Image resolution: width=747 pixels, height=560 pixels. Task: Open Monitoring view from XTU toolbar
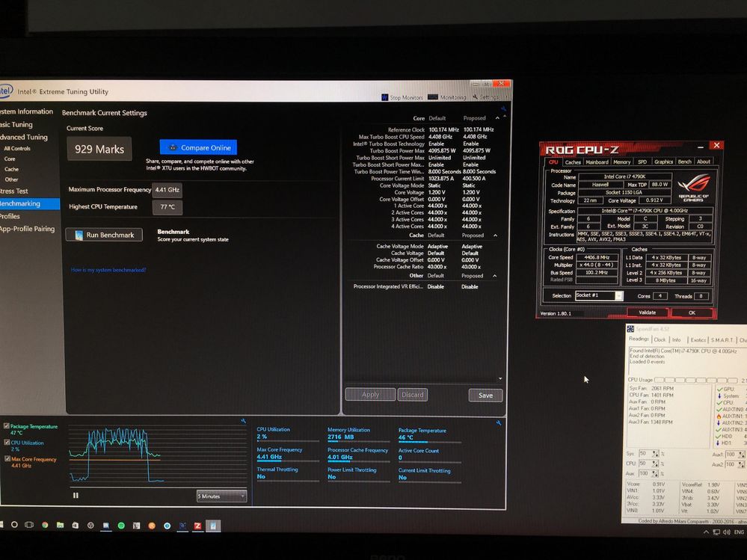447,97
